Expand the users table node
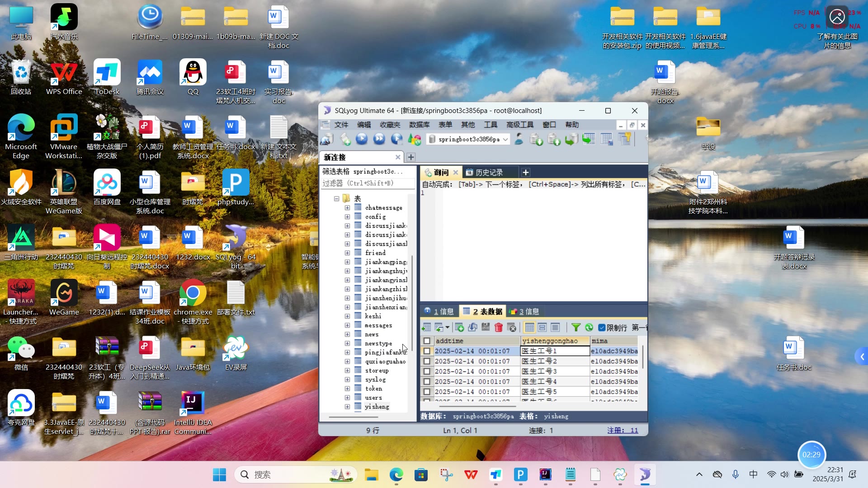The width and height of the screenshot is (868, 488). click(x=347, y=398)
